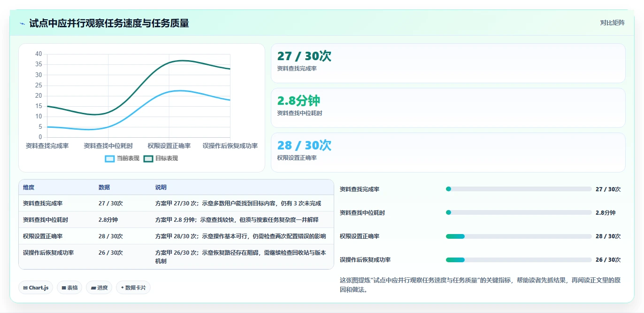
Task: Click table cell 2.8分钟
Action: [108, 219]
